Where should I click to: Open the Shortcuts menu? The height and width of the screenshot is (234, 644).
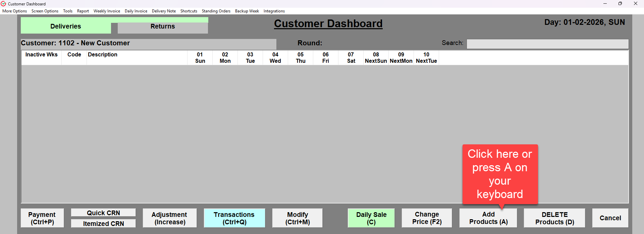[x=189, y=11]
